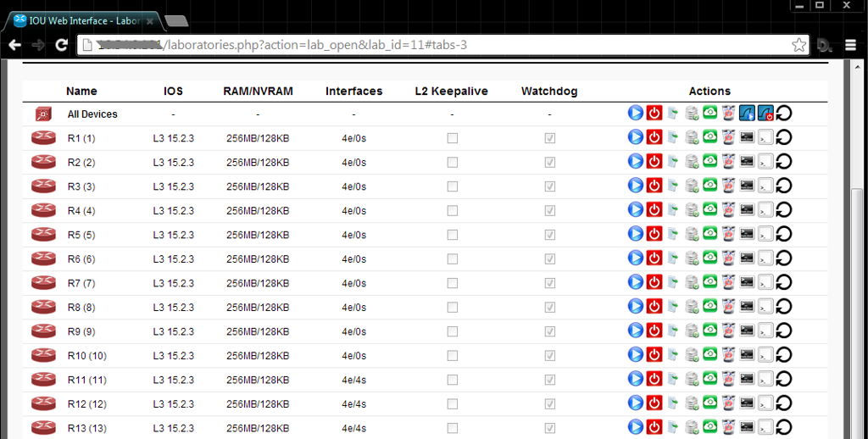This screenshot has width=868, height=439.
Task: Select the 'R13 (13)' device name
Action: [x=87, y=429]
